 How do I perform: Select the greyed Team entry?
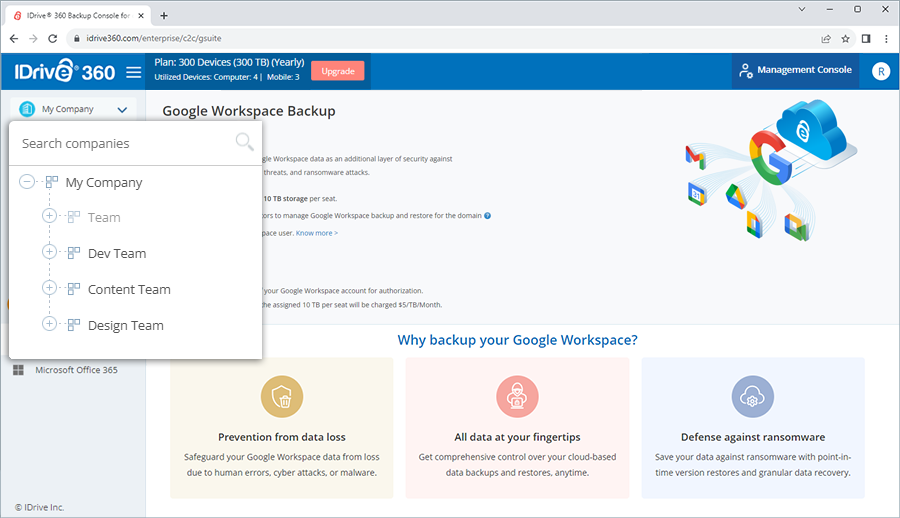pyautogui.click(x=104, y=218)
